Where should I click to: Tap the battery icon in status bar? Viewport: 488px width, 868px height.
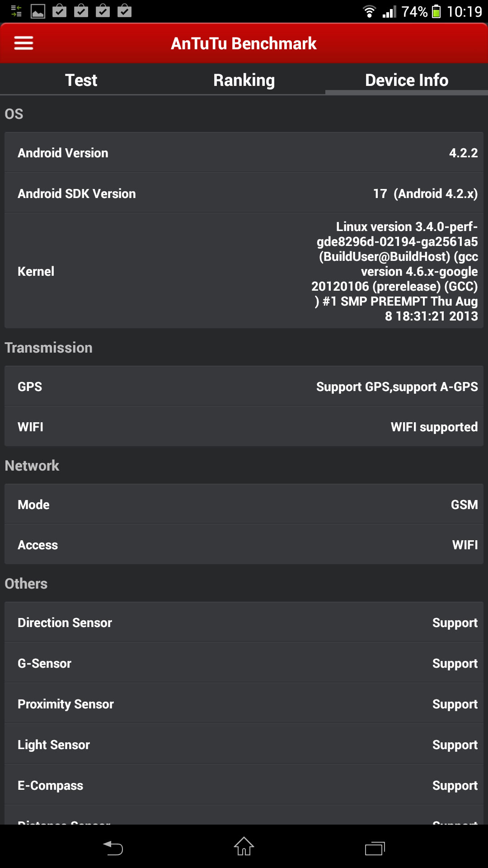(436, 11)
